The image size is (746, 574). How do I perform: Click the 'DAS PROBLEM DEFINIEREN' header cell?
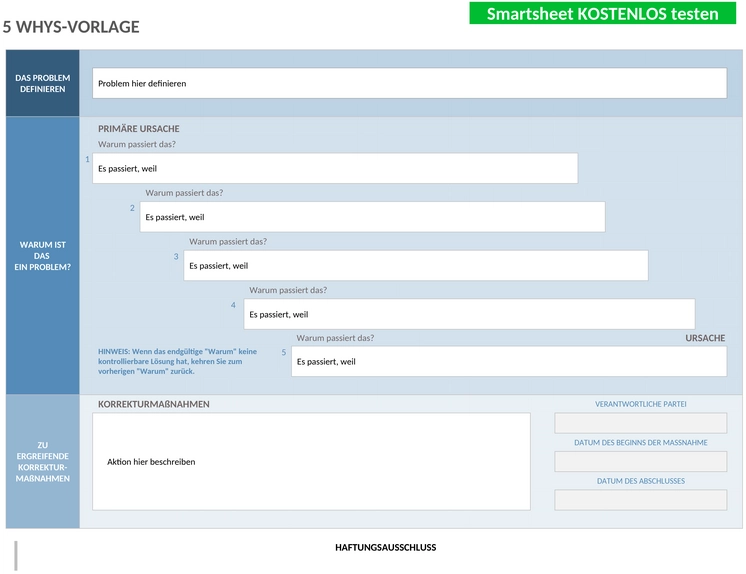tap(42, 83)
